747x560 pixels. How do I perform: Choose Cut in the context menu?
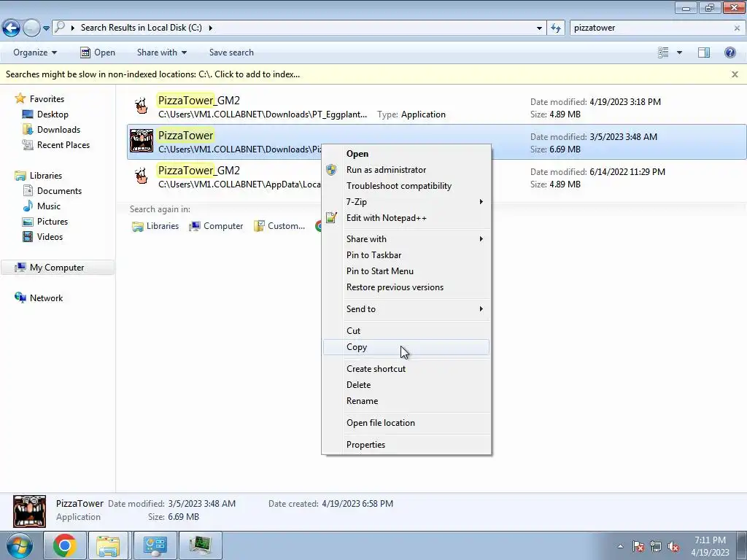click(406, 331)
